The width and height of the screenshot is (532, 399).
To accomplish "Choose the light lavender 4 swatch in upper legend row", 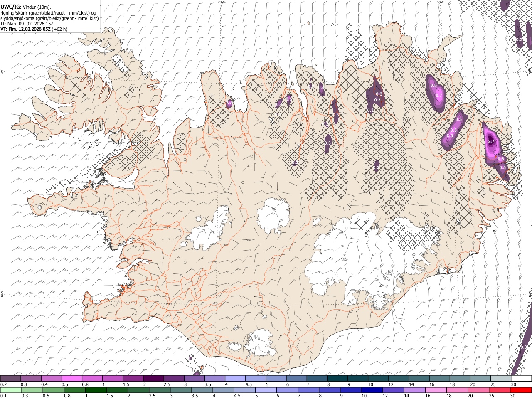I will (x=235, y=378).
